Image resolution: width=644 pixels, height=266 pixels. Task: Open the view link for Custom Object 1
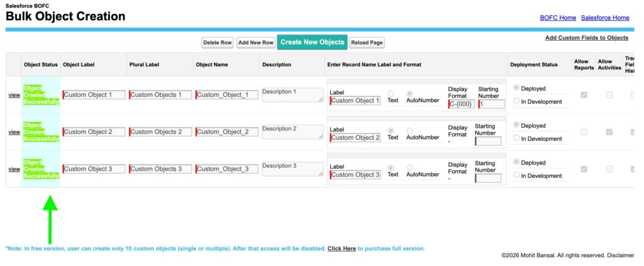14,95
